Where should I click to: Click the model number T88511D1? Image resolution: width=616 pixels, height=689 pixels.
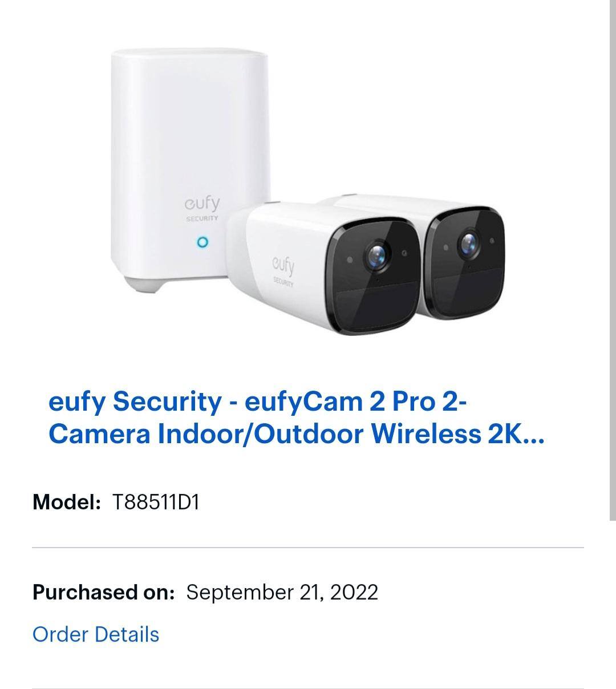(156, 502)
